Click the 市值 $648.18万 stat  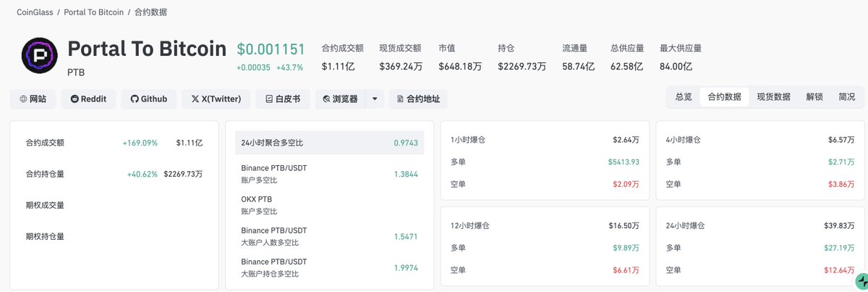pos(460,57)
